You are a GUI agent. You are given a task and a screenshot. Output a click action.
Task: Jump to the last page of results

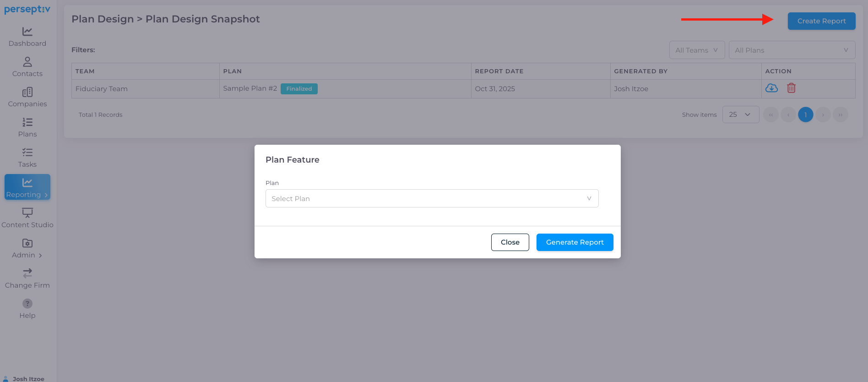(x=841, y=115)
